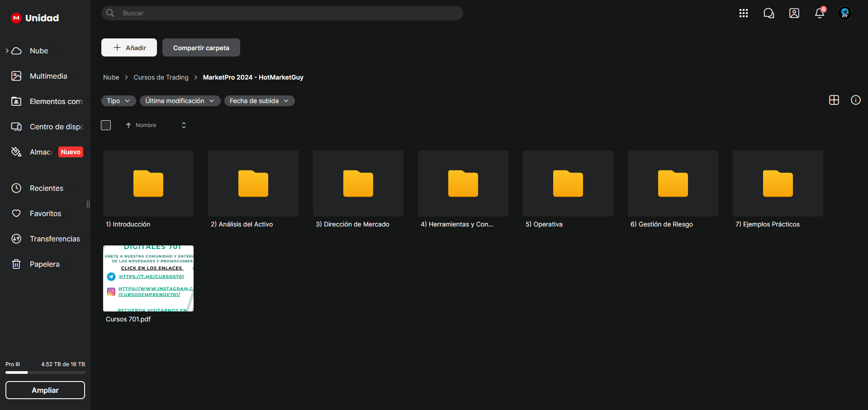Click the Nuevo badge on Almacenamiento
This screenshot has height=410, width=868.
tap(71, 152)
